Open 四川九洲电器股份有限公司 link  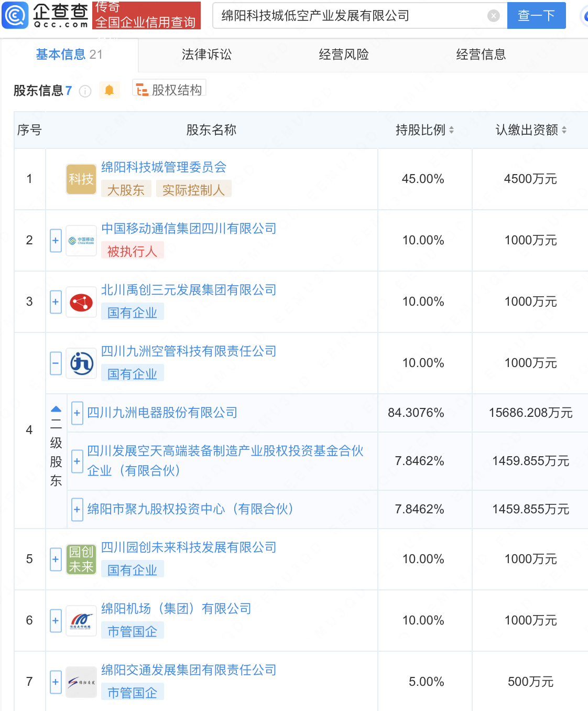[162, 413]
